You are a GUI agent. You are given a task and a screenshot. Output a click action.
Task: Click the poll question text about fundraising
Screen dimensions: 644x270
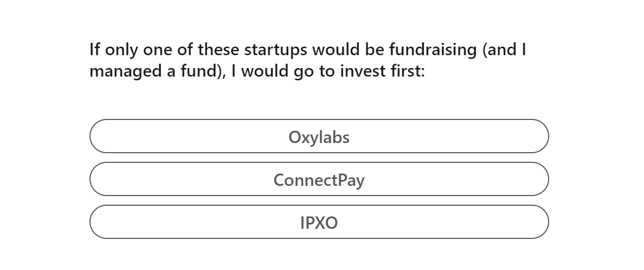[308, 60]
